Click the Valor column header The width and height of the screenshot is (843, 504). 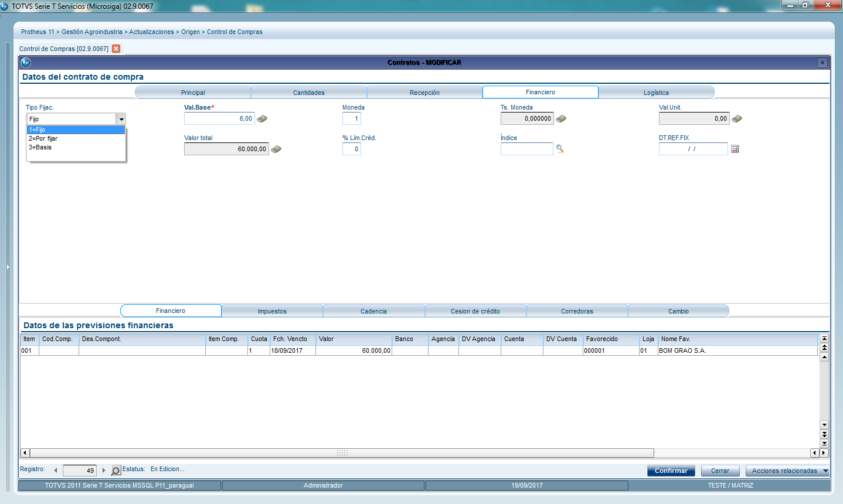click(354, 339)
